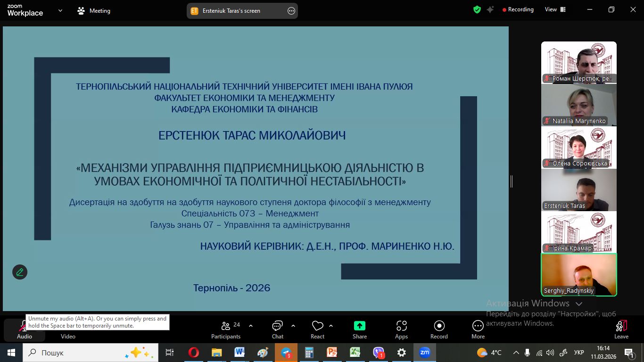Viewport: 644px width, 362px height.
Task: Select the Meeting tab
Action: coord(94,11)
